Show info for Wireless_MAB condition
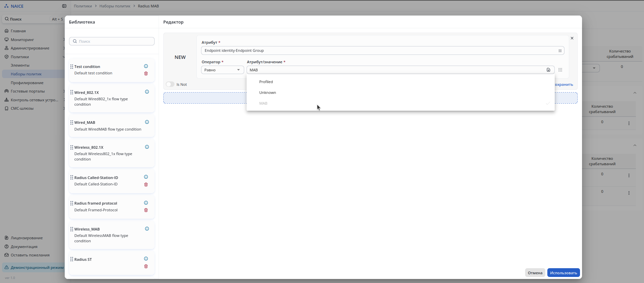This screenshot has height=283, width=644. (147, 229)
